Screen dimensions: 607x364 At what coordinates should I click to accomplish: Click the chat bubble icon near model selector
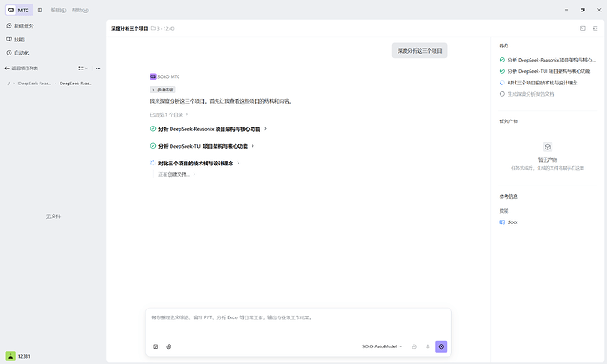tap(414, 346)
